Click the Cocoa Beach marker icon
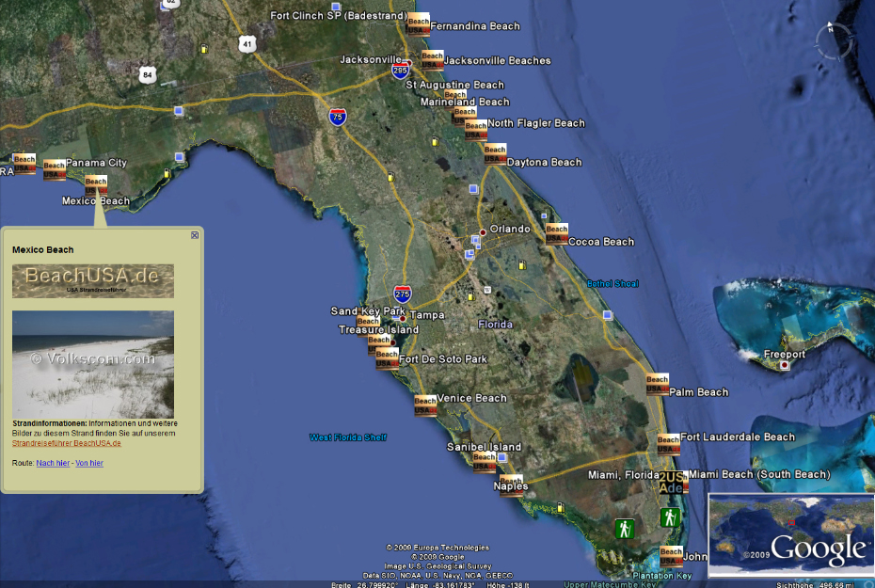 557,233
